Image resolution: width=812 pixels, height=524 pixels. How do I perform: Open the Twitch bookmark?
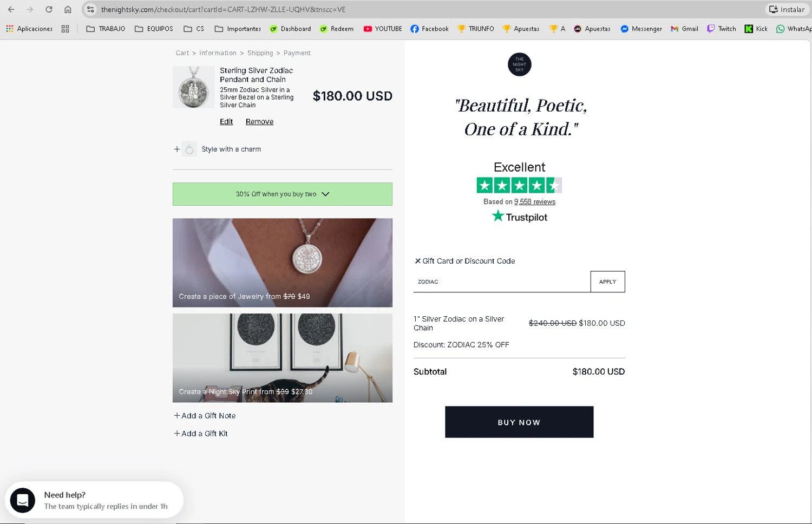(721, 29)
